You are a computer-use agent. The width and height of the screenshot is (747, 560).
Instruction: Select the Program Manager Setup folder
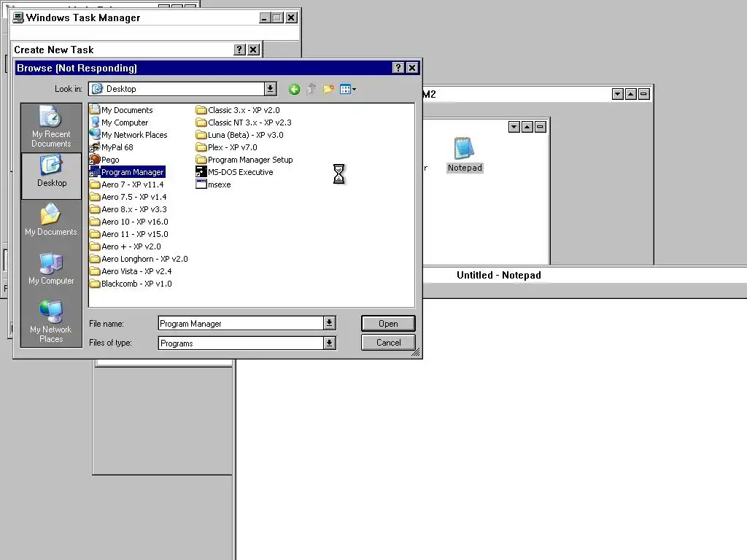[x=244, y=160]
